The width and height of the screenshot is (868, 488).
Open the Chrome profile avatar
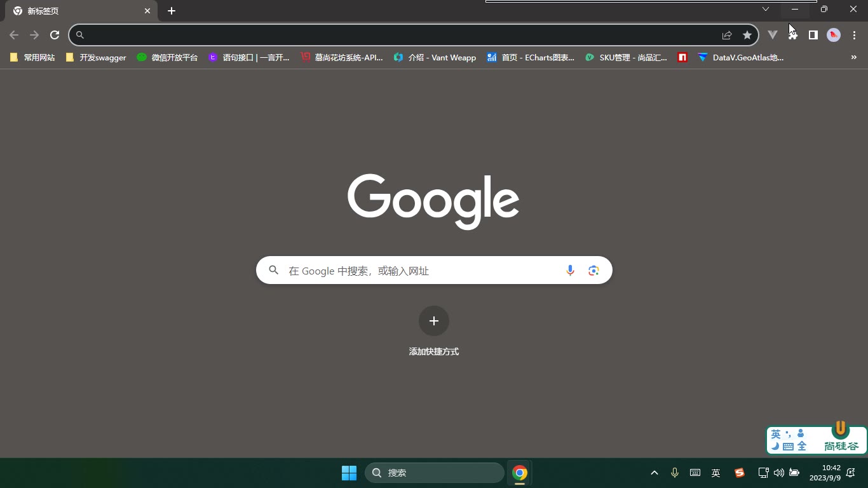pos(834,35)
